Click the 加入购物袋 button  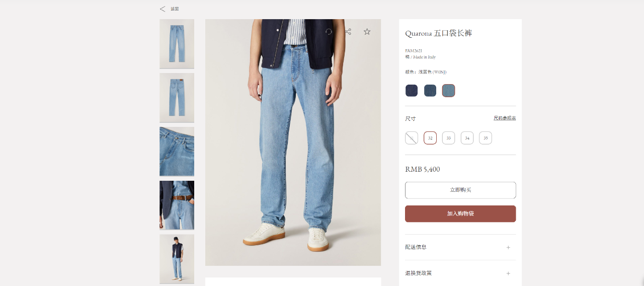tap(460, 213)
